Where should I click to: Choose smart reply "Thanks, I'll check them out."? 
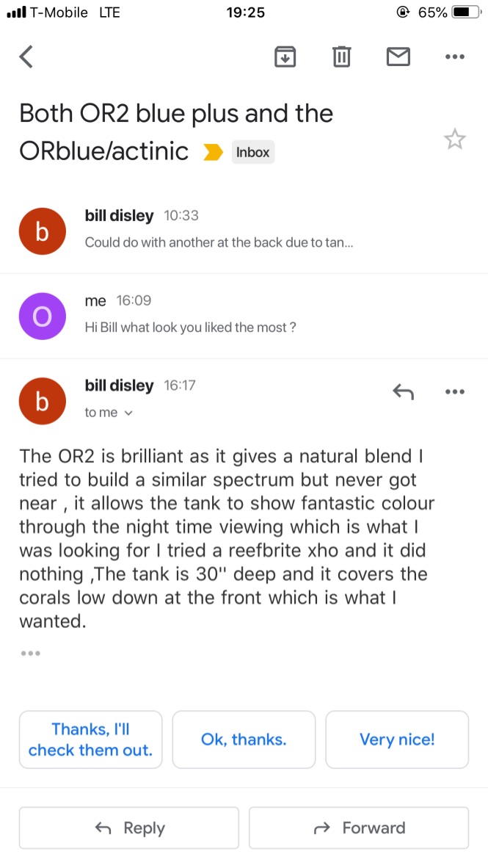coord(91,739)
